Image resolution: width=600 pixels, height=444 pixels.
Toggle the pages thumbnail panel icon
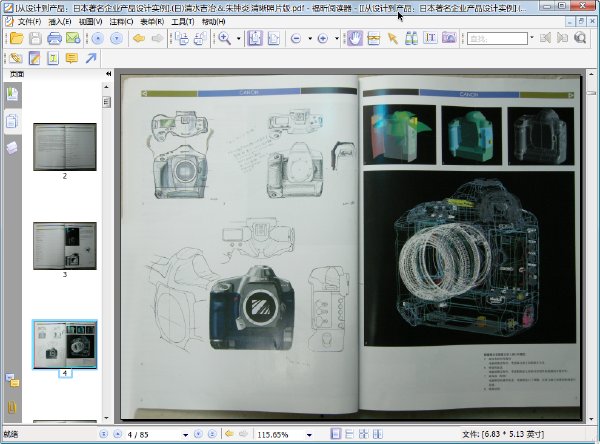(x=12, y=121)
